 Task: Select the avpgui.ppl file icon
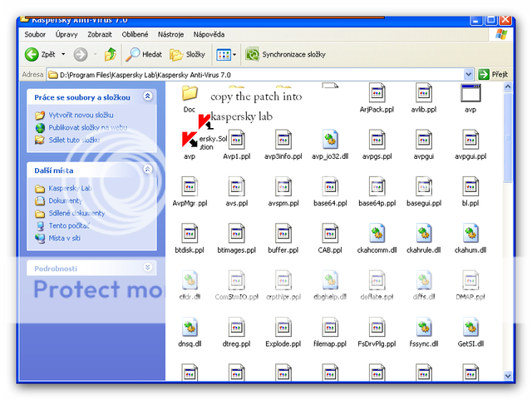[x=470, y=140]
